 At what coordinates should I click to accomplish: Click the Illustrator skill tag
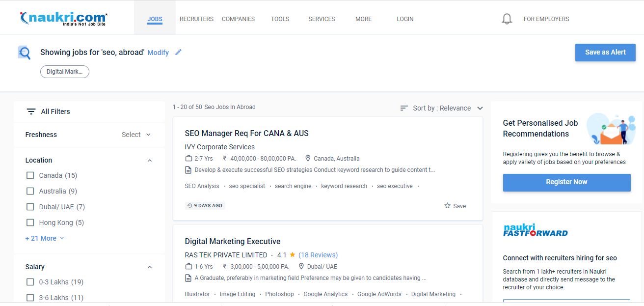coord(197,294)
